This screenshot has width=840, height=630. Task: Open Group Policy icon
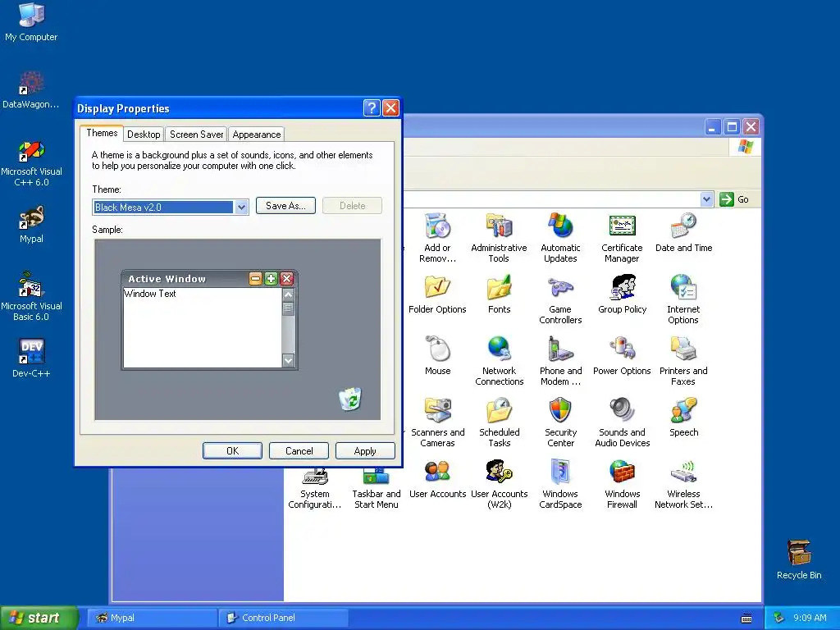point(622,294)
